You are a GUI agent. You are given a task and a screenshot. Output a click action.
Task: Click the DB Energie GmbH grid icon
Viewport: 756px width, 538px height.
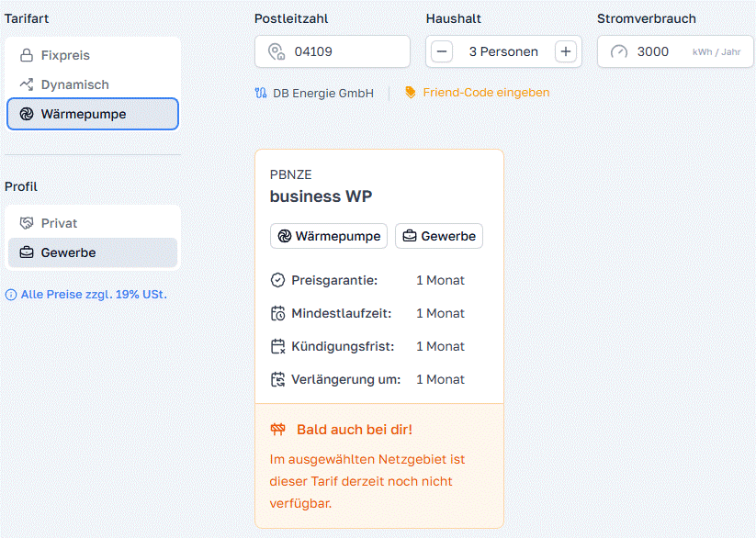click(x=261, y=93)
